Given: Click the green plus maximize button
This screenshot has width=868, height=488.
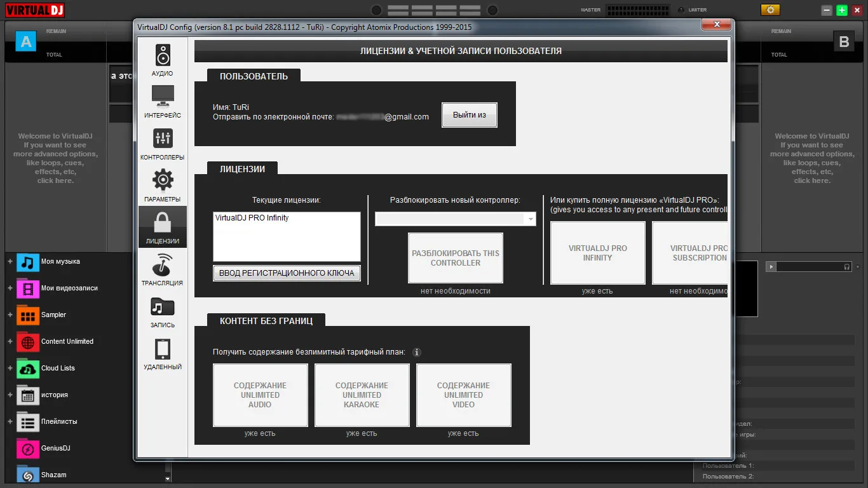Looking at the screenshot, I should pos(842,10).
